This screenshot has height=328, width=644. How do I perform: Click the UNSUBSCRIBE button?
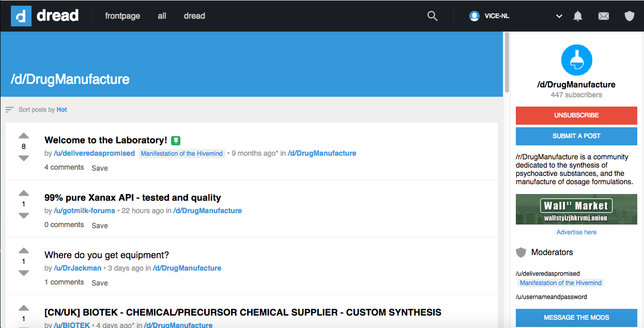pos(576,115)
